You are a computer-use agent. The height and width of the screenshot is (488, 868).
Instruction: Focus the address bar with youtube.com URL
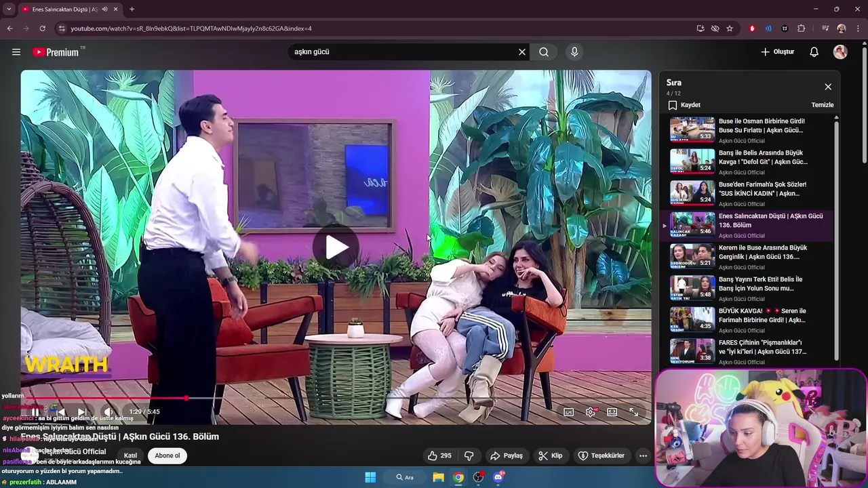click(380, 28)
